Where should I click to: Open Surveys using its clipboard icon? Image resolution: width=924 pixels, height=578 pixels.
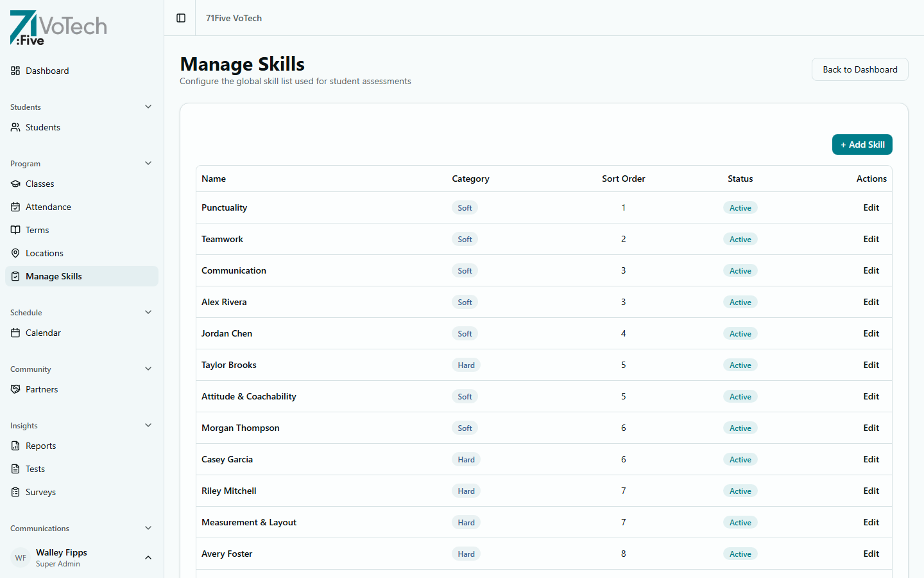15,492
